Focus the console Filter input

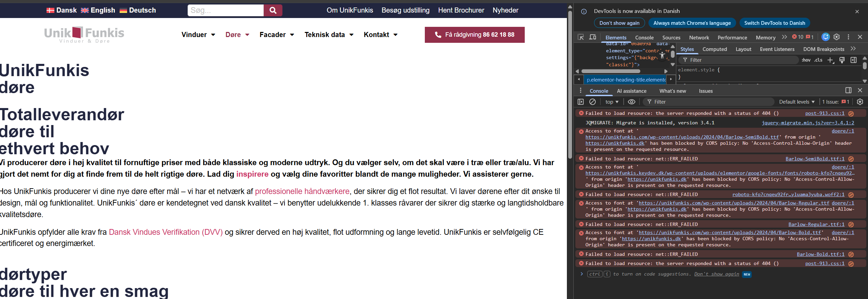[709, 102]
